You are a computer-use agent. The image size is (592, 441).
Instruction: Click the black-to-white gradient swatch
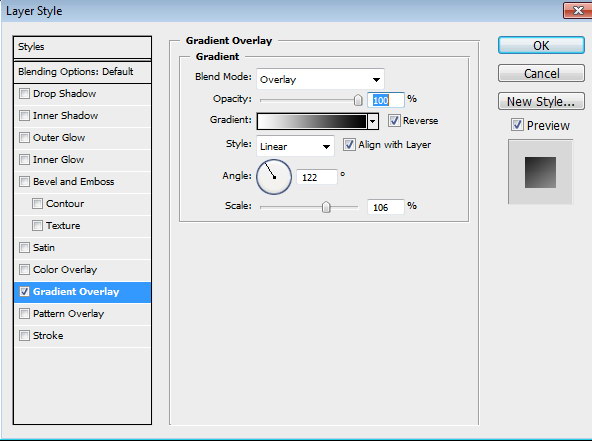[312, 122]
